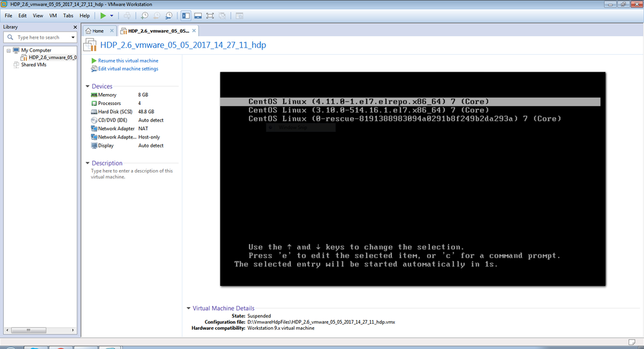Open the Help menu
Screen dimensions: 644x349
tap(84, 15)
